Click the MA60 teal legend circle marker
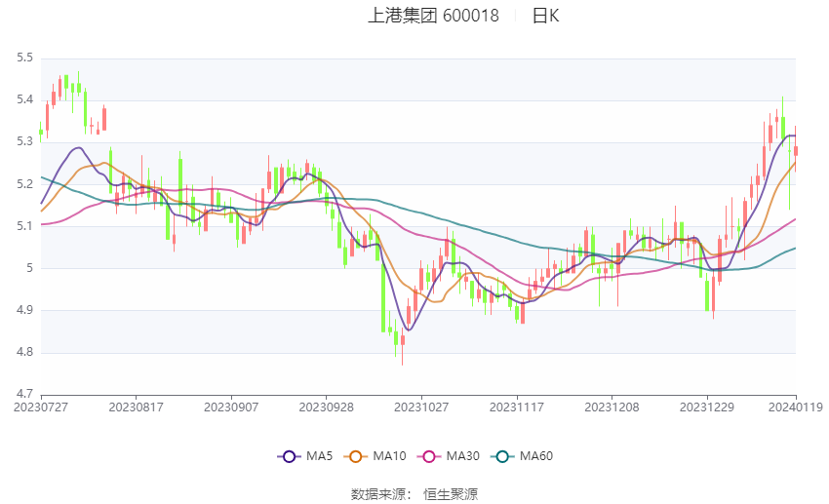 [x=502, y=456]
